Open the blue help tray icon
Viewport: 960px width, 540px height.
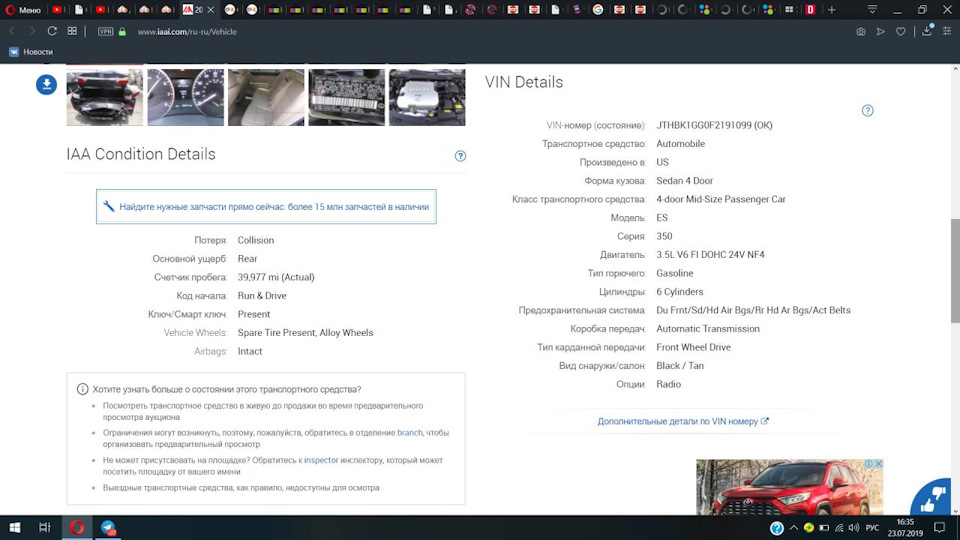pos(777,528)
